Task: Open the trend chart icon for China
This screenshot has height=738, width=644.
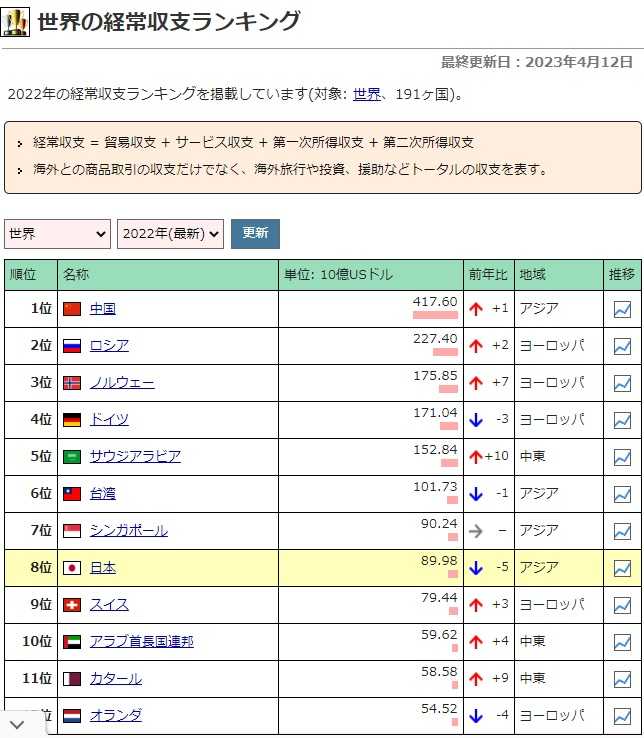Action: click(x=622, y=309)
